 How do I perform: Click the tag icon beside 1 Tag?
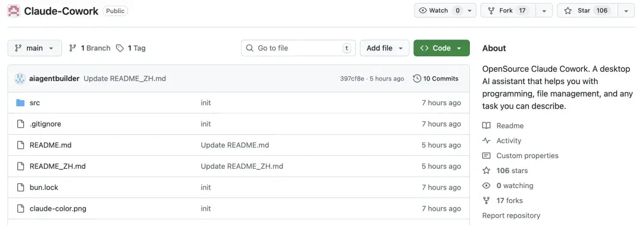tap(120, 48)
